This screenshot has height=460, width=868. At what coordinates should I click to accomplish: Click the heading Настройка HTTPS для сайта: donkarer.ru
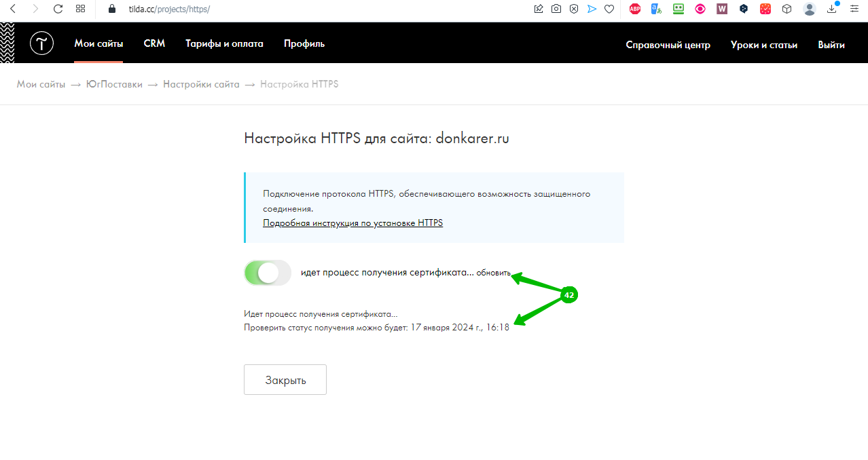click(x=376, y=139)
